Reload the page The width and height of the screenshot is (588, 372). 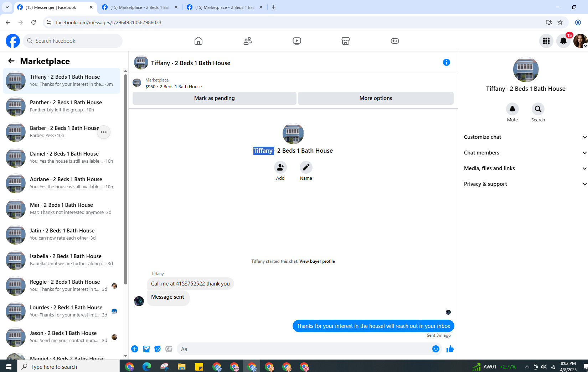click(33, 22)
